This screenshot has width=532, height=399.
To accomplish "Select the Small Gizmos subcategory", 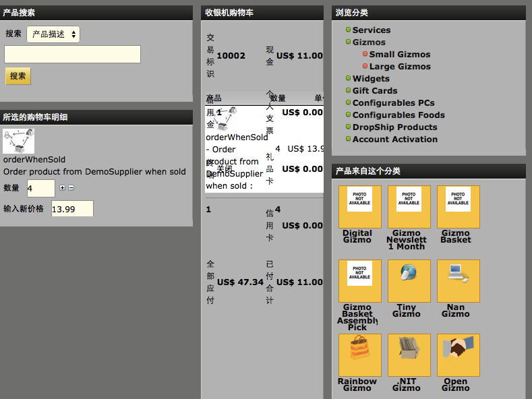I will [399, 55].
